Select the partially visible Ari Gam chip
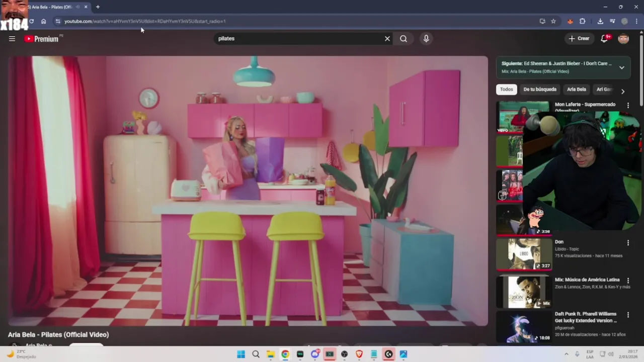 (604, 89)
